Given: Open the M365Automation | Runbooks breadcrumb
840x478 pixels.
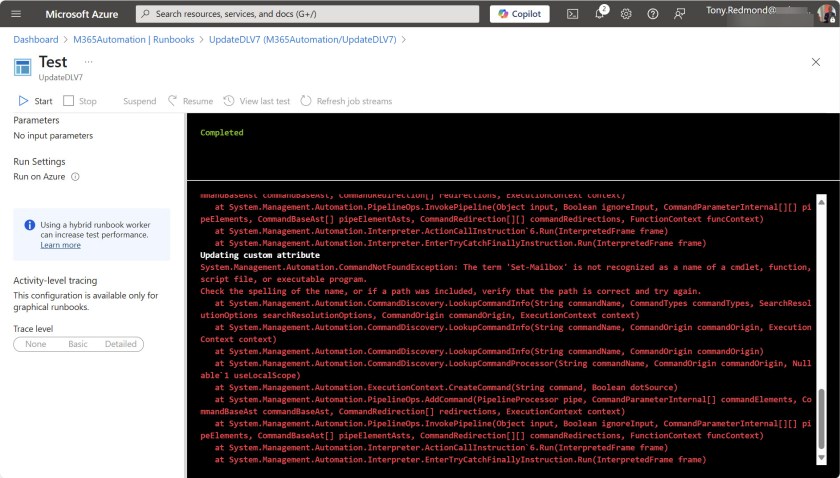Looking at the screenshot, I should click(133, 40).
